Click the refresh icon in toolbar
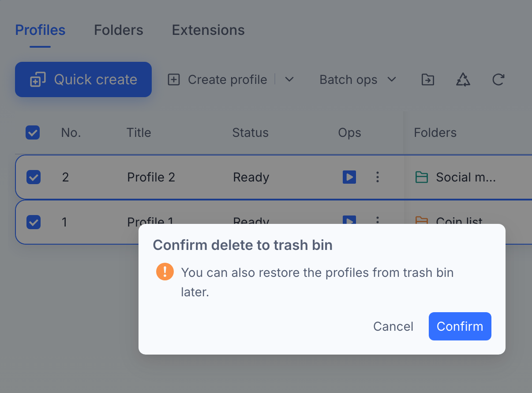The height and width of the screenshot is (393, 532). pyautogui.click(x=498, y=79)
